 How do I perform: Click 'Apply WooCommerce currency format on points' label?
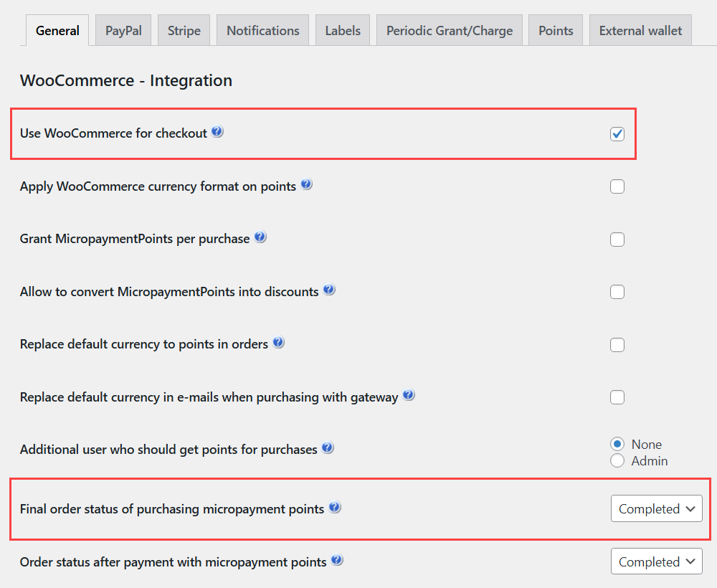pyautogui.click(x=158, y=186)
